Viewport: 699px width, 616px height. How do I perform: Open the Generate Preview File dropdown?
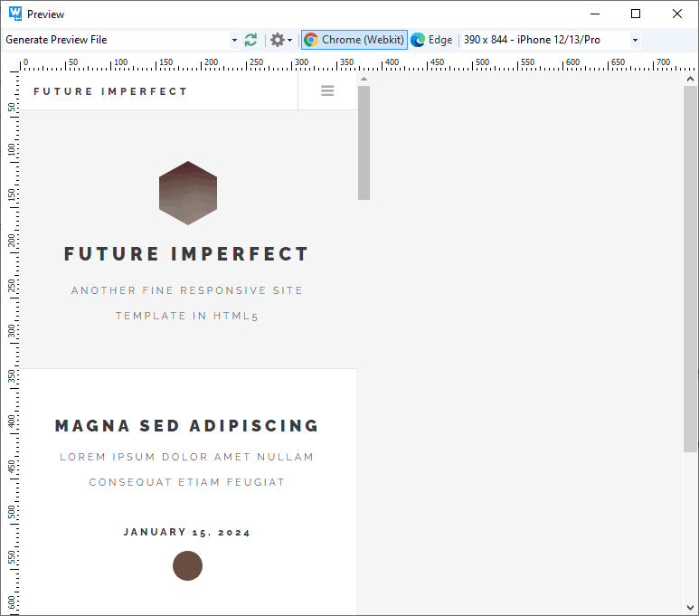pyautogui.click(x=234, y=40)
